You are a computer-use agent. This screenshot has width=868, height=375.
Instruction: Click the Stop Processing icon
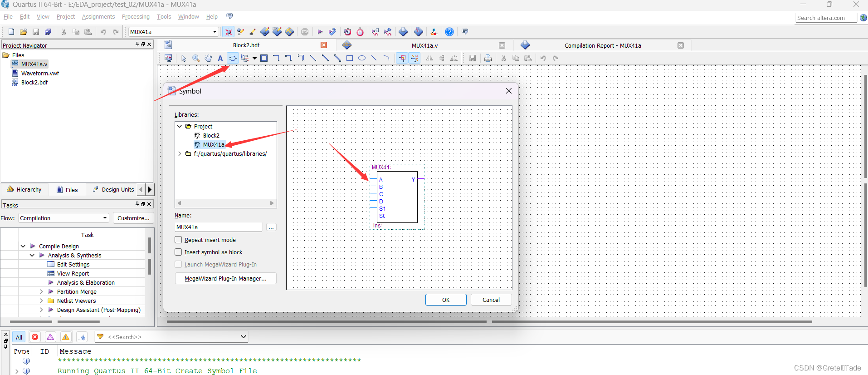click(x=305, y=32)
